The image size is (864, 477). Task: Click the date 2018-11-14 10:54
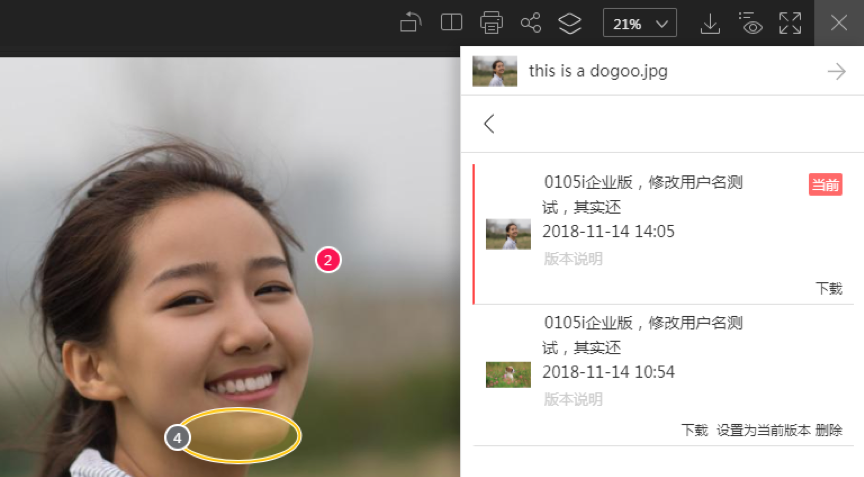[x=608, y=372]
